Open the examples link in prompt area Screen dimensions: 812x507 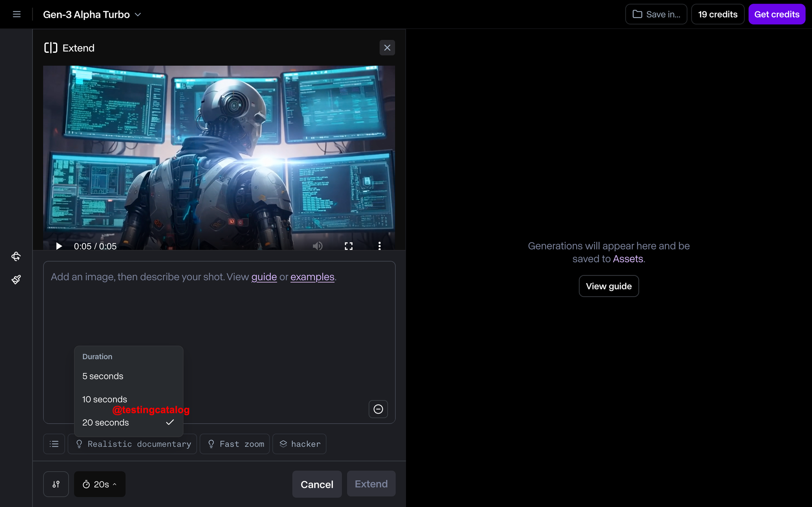(312, 277)
